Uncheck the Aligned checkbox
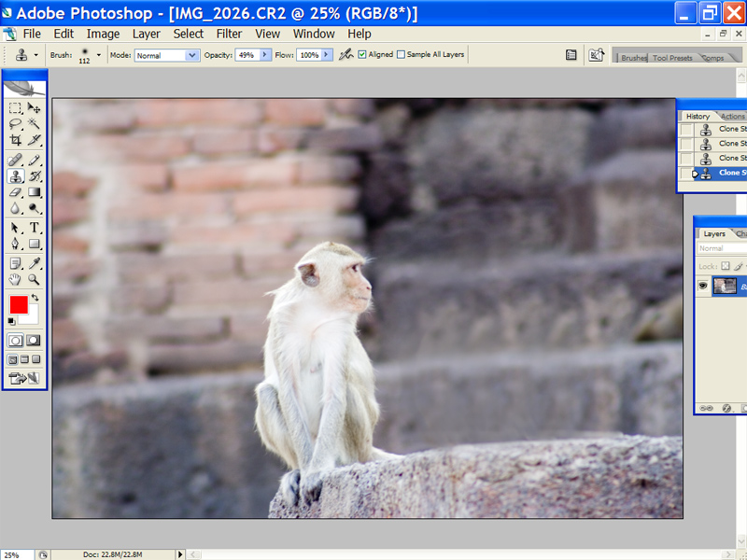This screenshot has height=560, width=747. 362,55
